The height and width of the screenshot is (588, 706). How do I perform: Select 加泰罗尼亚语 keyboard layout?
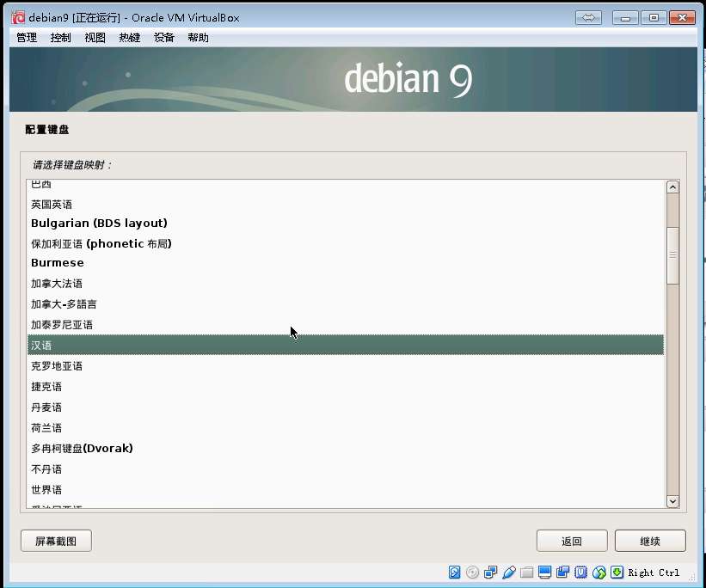point(345,325)
